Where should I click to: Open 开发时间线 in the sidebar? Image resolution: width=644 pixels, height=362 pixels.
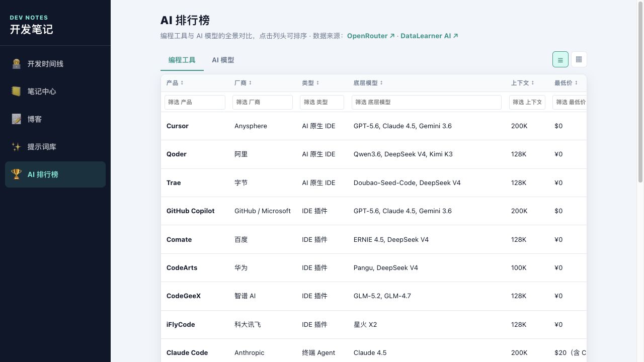[55, 64]
